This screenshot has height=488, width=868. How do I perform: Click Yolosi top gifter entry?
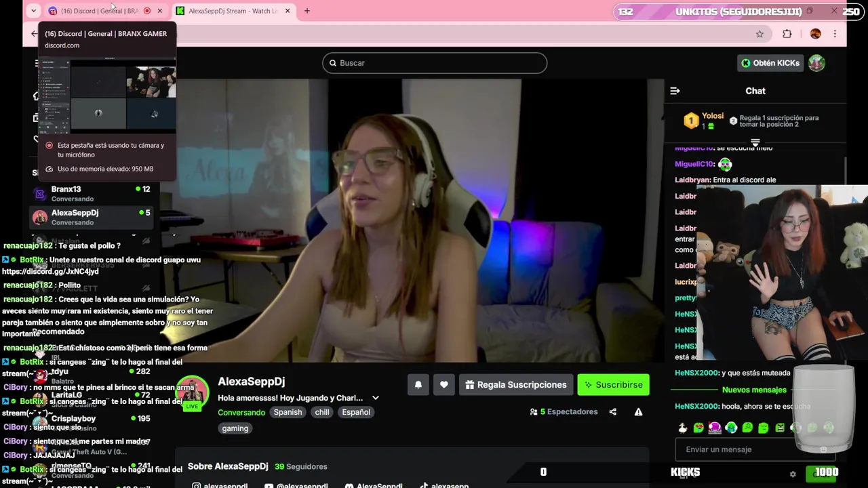tap(703, 121)
